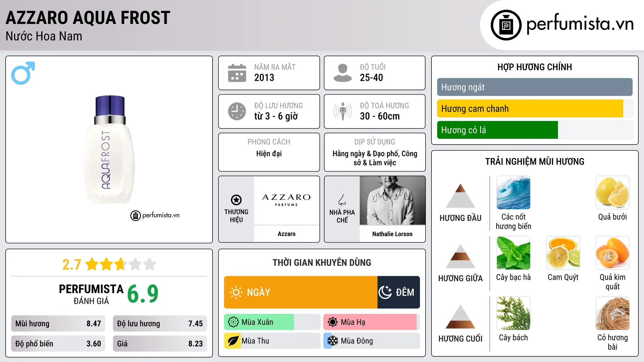The image size is (644, 362).
Task: Click the yellow Hương cam chanh bar
Action: click(530, 108)
